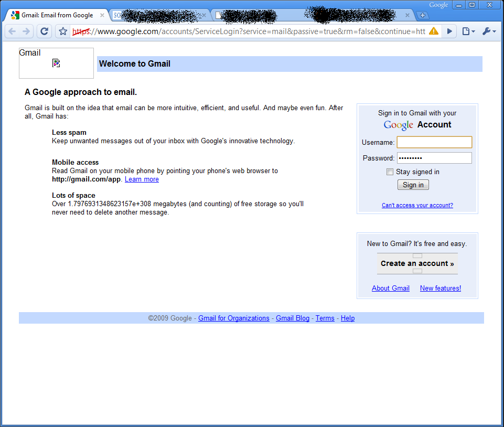Viewport: 504px width, 427px height.
Task: Click the 'Mobile access' heading
Action: click(x=75, y=163)
